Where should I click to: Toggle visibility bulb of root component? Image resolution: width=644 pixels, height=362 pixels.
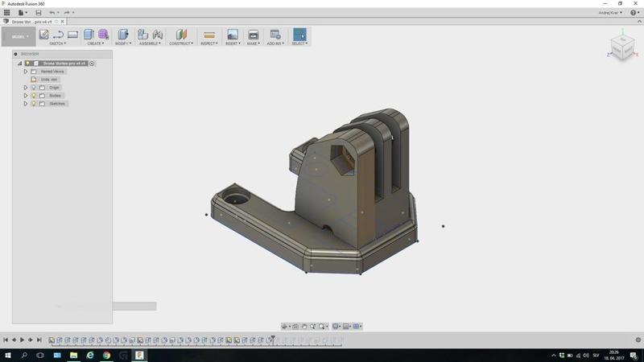coord(27,64)
